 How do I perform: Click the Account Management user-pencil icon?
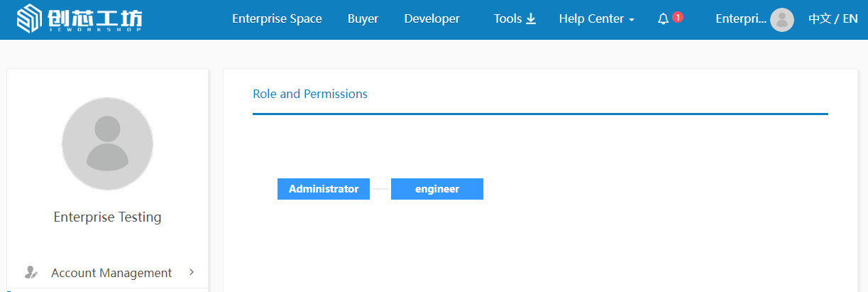click(31, 272)
